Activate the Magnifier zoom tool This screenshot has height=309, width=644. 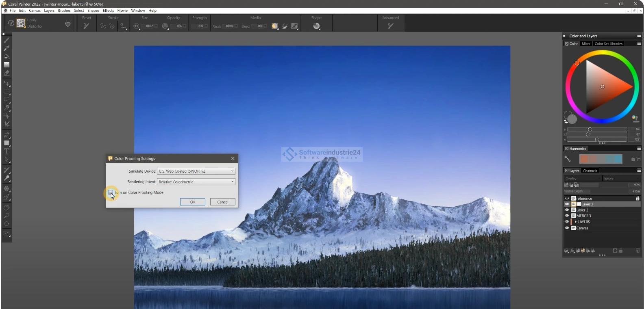(x=7, y=216)
